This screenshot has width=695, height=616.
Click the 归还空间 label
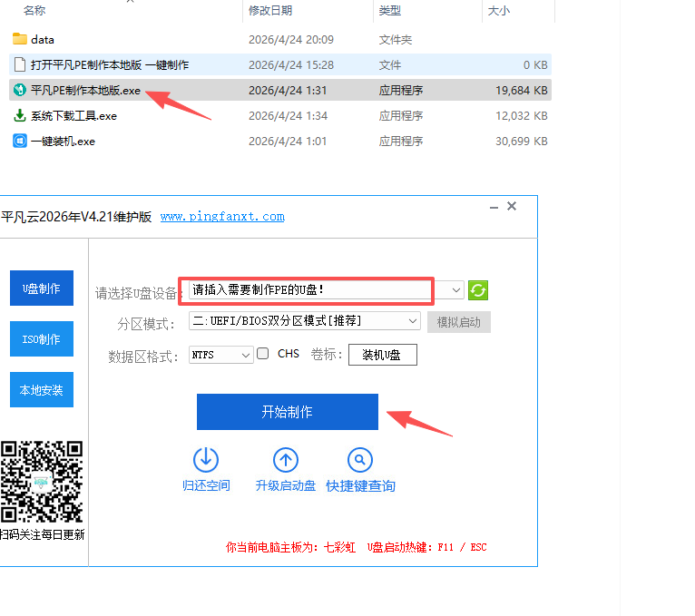[x=206, y=485]
